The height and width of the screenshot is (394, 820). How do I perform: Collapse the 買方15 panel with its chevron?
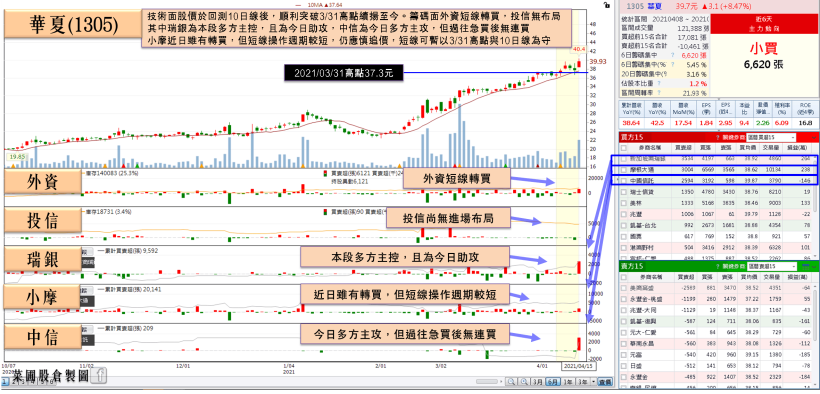(814, 137)
